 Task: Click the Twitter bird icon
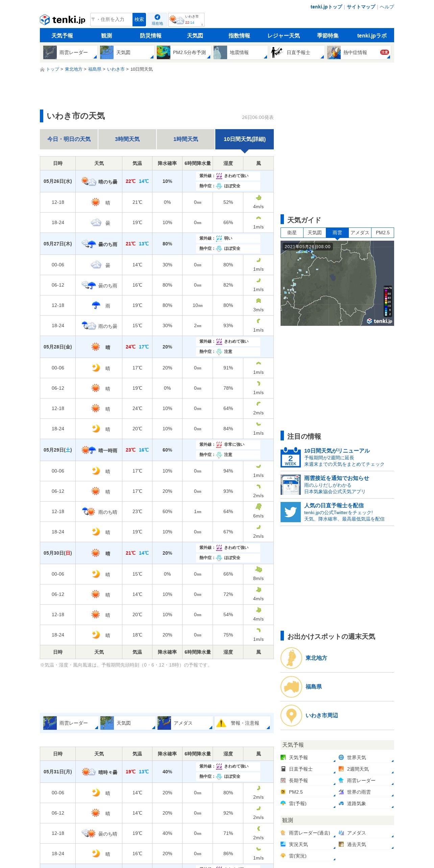tap(291, 512)
